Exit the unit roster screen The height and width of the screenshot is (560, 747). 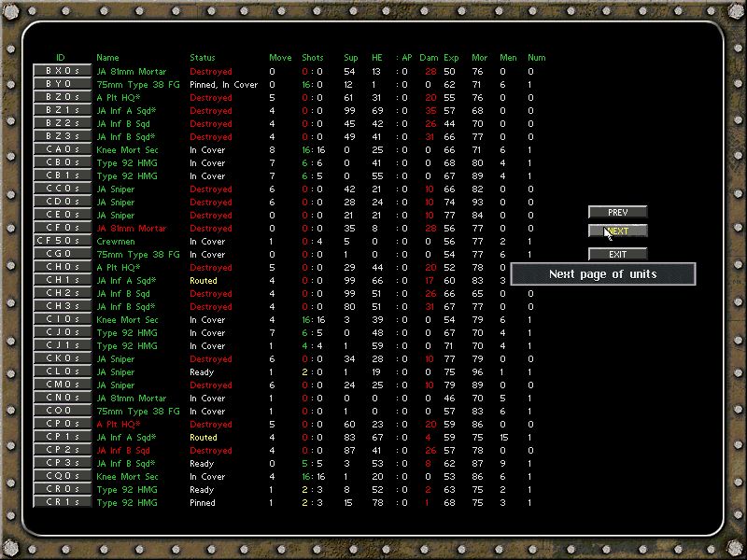(618, 254)
